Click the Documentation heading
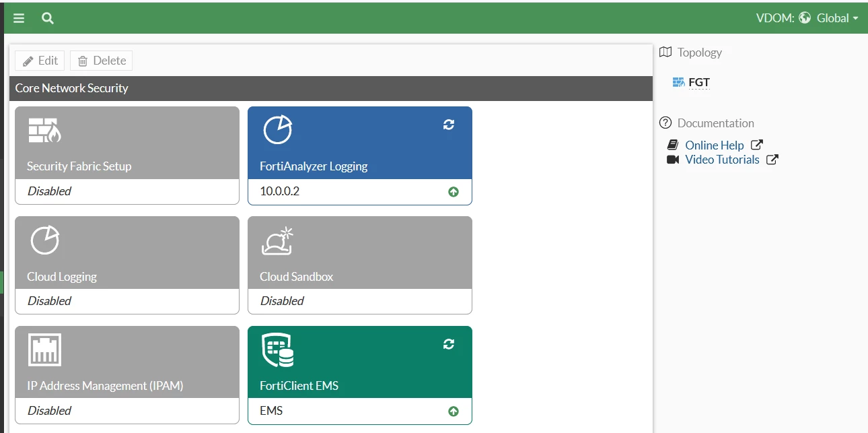Image resolution: width=868 pixels, height=433 pixels. 716,123
